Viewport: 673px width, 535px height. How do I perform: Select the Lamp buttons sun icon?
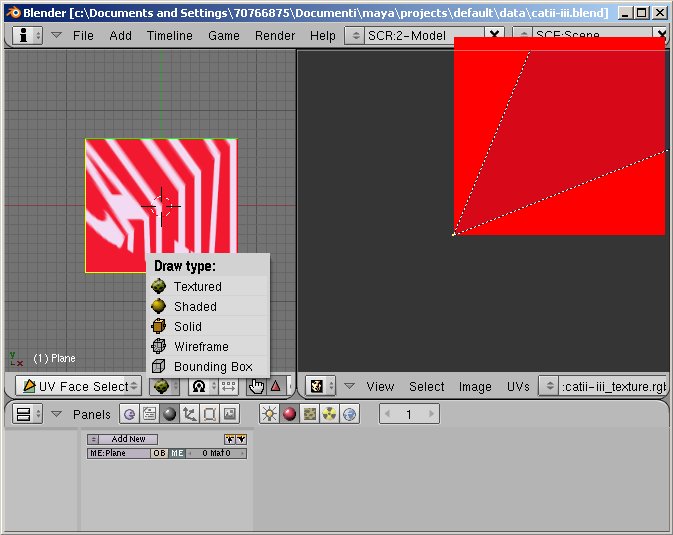[x=270, y=414]
